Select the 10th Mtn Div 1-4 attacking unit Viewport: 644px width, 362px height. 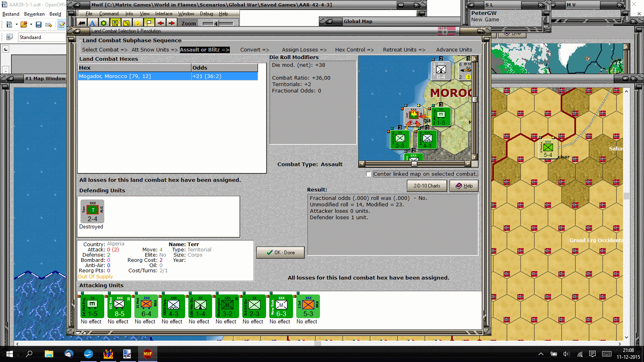200,306
